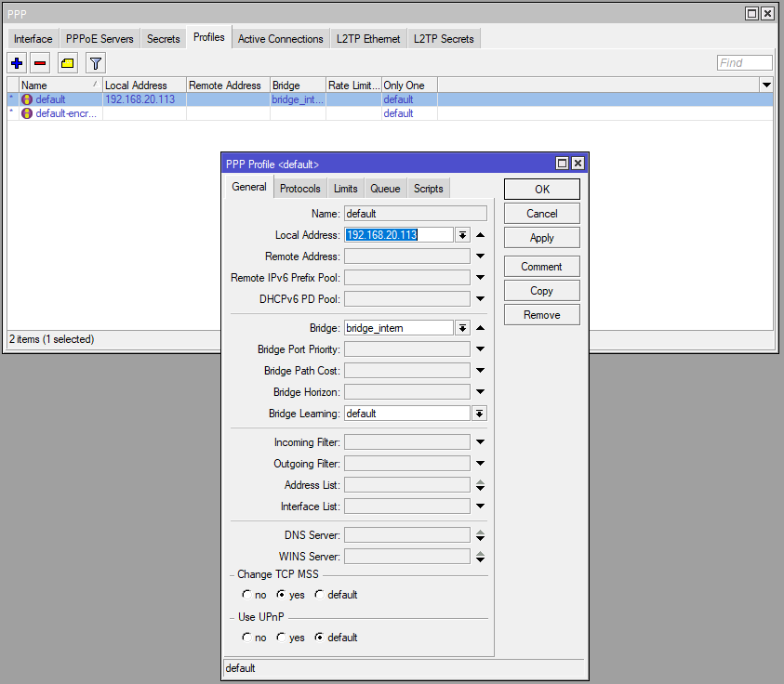The height and width of the screenshot is (684, 784).
Task: Add a new PPP profile with plus icon
Action: click(x=17, y=63)
